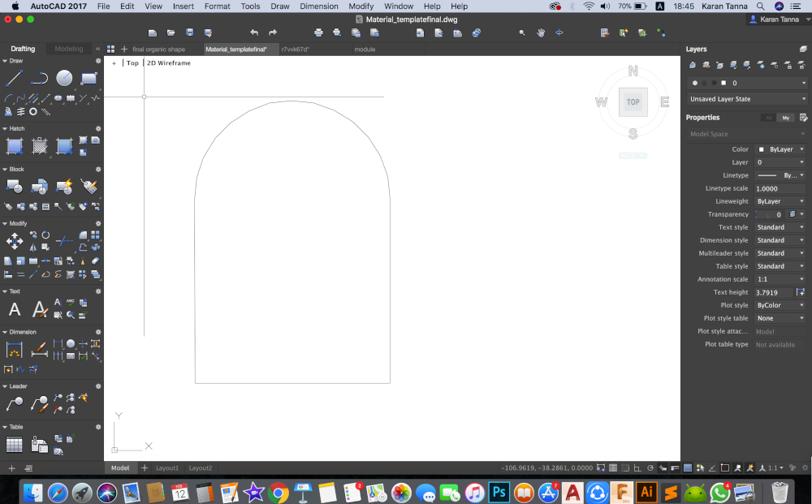Select the Line tool in Draw panel
Image resolution: width=812 pixels, height=504 pixels.
click(x=14, y=78)
